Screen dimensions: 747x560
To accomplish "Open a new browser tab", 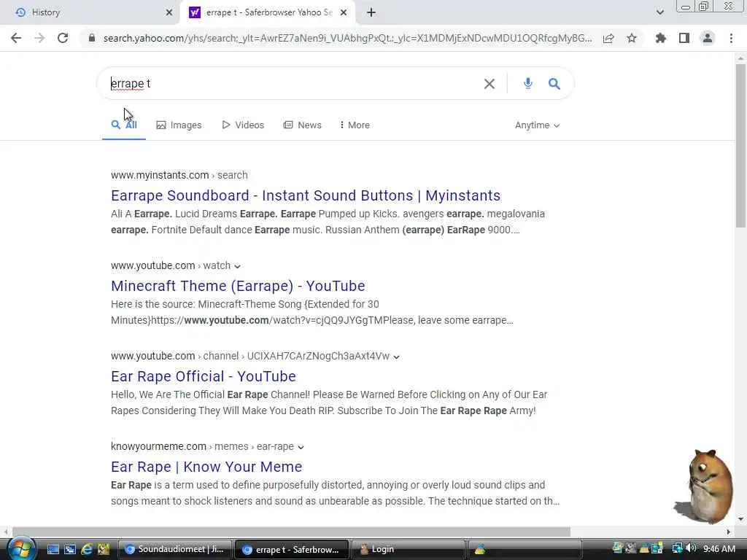I will point(371,12).
